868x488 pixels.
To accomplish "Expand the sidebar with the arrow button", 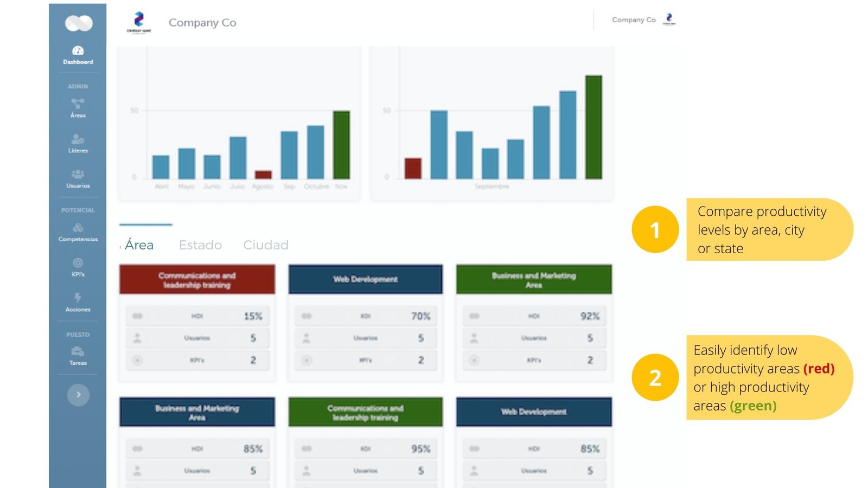I will [x=78, y=395].
